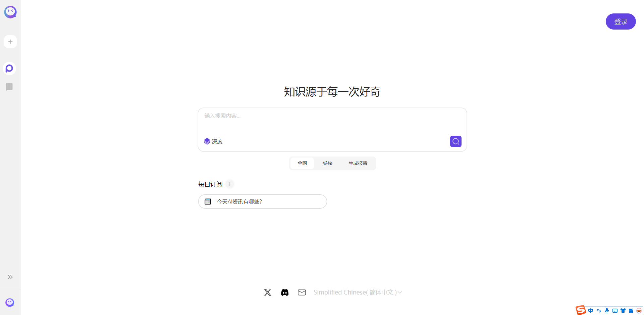This screenshot has width=644, height=315.
Task: Toggle Sogou IME 中 Chinese/English mode
Action: pos(591,311)
